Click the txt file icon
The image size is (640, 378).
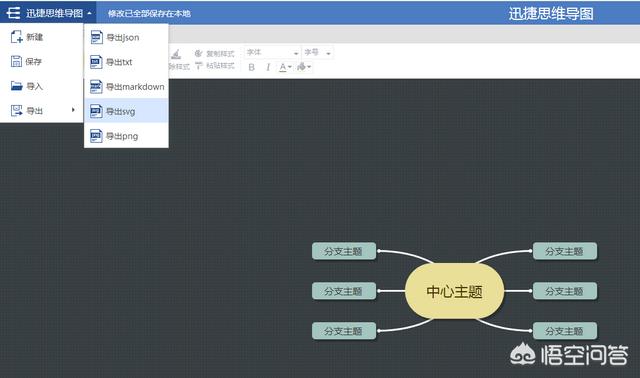[96, 62]
